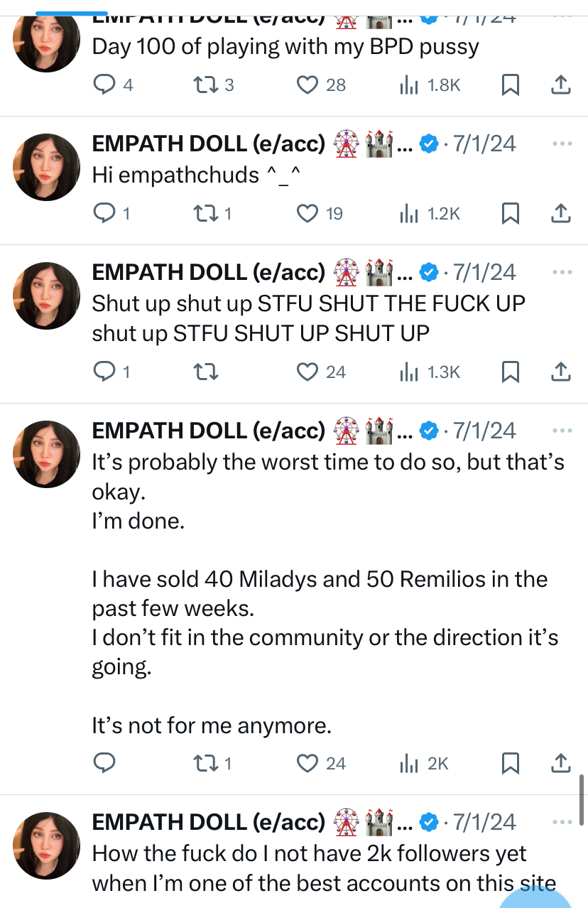Click the vertical scrollbar handle

(582, 799)
